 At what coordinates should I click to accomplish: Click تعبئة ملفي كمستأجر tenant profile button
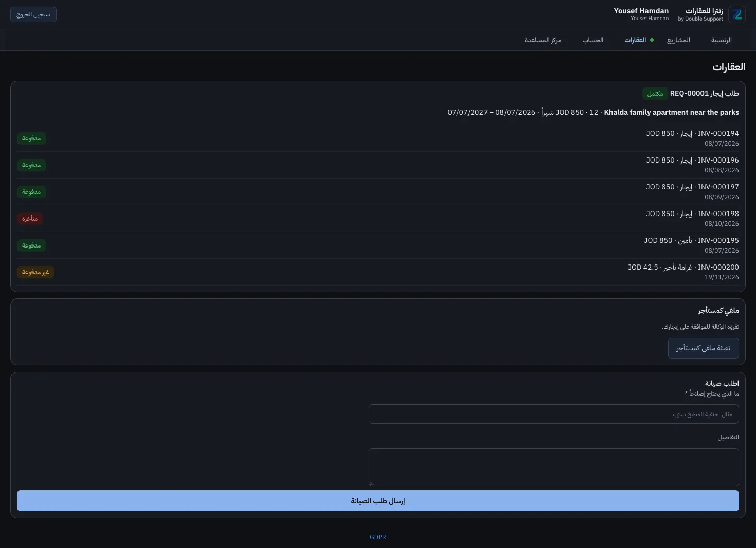pos(703,348)
